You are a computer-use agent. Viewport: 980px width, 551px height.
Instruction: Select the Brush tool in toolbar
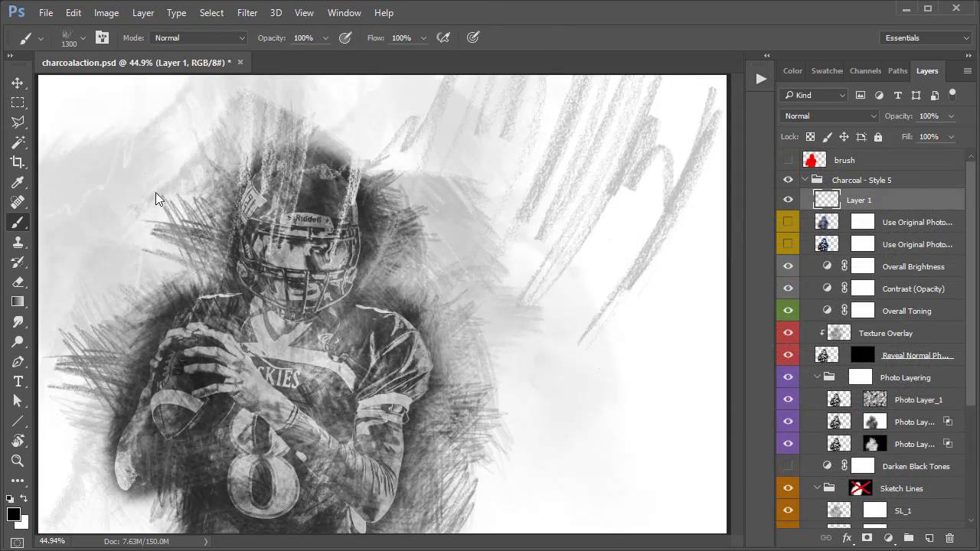click(18, 223)
